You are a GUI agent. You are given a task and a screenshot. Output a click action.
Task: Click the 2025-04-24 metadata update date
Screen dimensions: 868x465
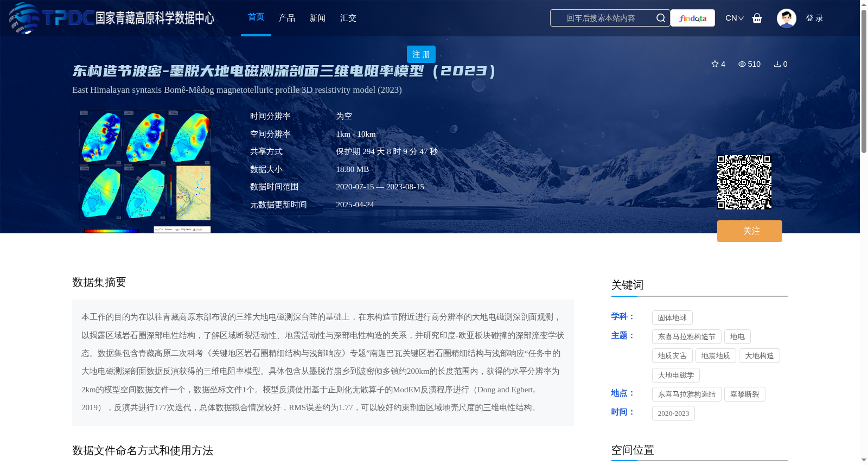coord(355,205)
